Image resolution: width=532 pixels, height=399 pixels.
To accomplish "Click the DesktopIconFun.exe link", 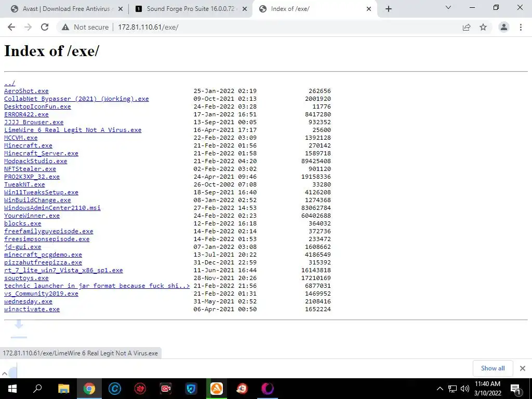I will 37,107.
